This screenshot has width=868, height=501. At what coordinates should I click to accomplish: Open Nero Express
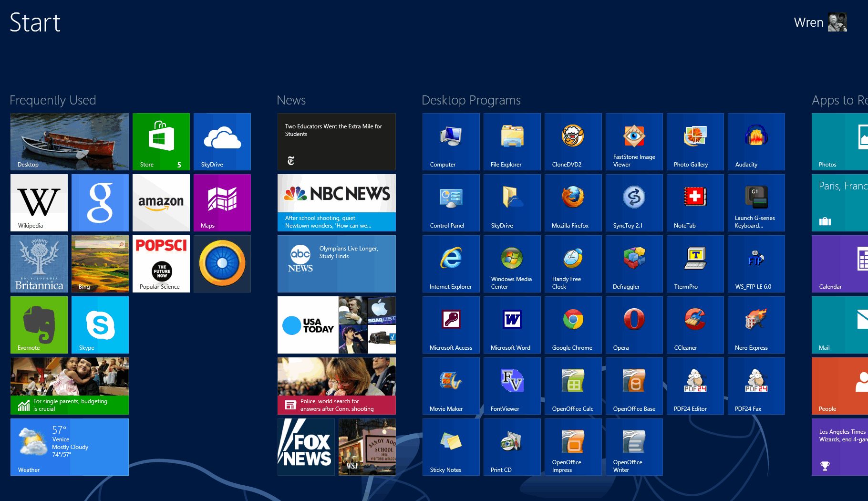point(756,325)
